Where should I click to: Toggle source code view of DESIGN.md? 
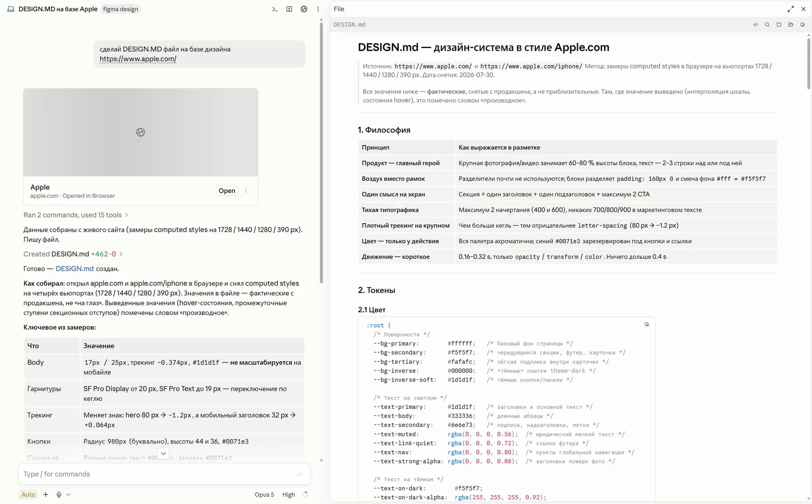[x=755, y=25]
